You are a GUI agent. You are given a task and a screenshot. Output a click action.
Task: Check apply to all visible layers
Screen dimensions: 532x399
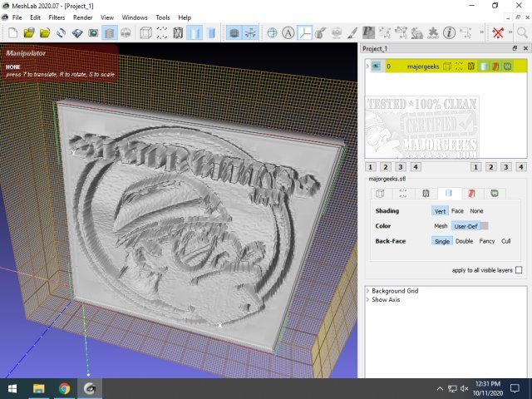pyautogui.click(x=519, y=270)
